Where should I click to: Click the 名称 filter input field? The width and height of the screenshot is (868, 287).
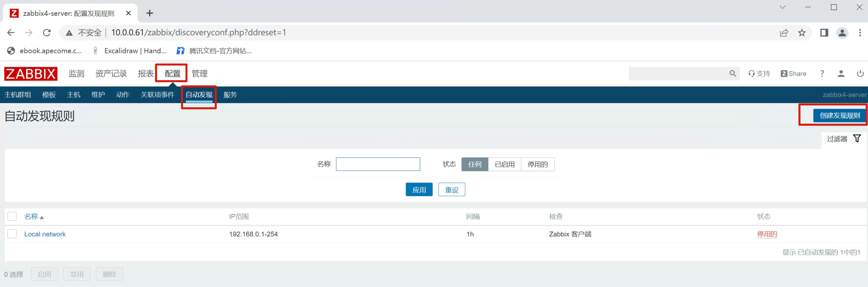click(x=378, y=164)
